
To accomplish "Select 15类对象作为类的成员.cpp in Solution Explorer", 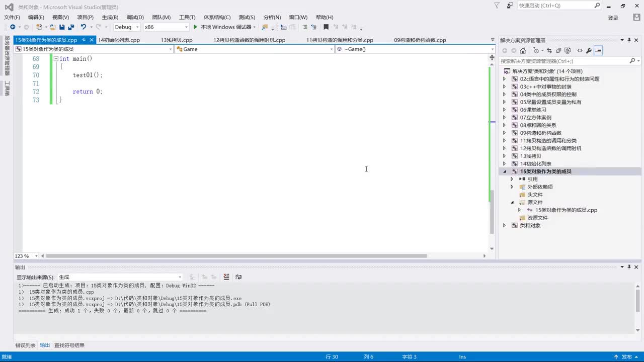I will point(566,210).
